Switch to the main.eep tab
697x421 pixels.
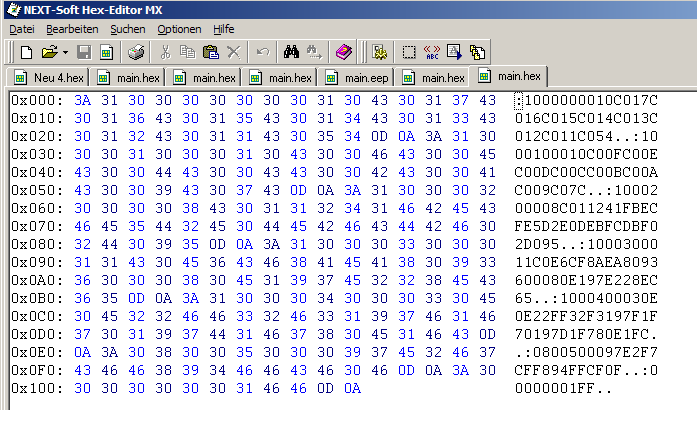click(x=357, y=78)
